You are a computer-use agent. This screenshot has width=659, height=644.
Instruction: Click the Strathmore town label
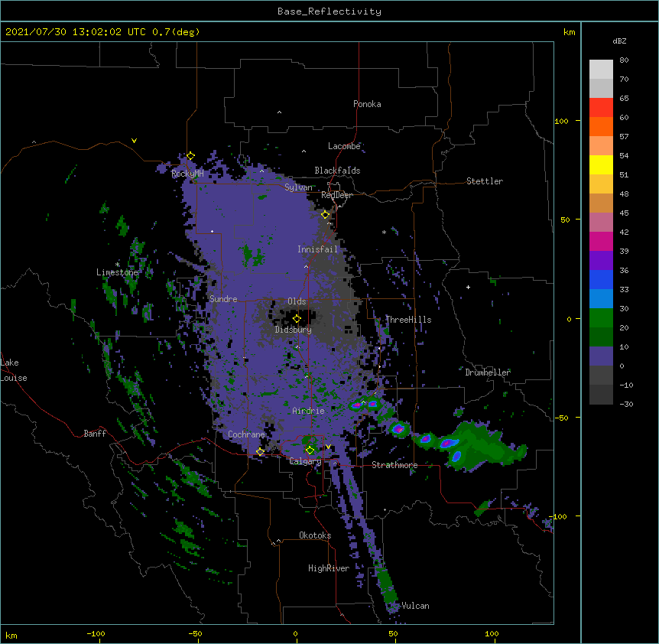point(394,465)
